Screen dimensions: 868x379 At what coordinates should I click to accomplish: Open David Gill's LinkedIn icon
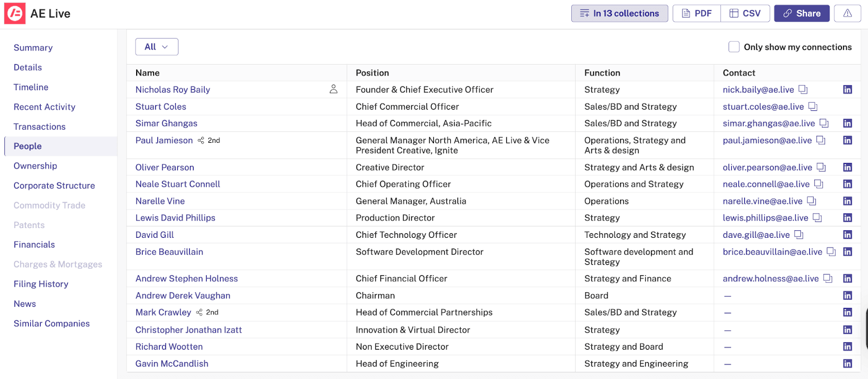pyautogui.click(x=847, y=235)
